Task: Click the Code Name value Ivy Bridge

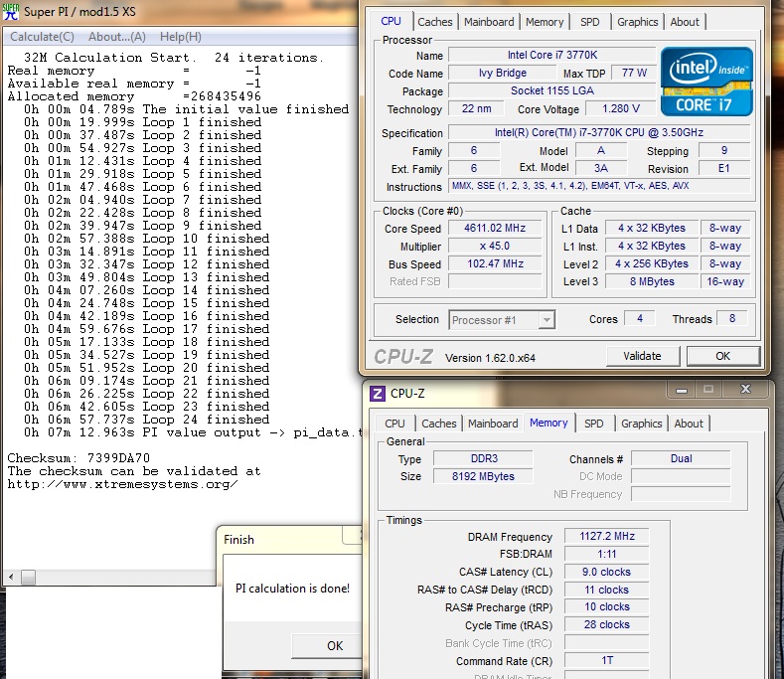Action: click(503, 73)
